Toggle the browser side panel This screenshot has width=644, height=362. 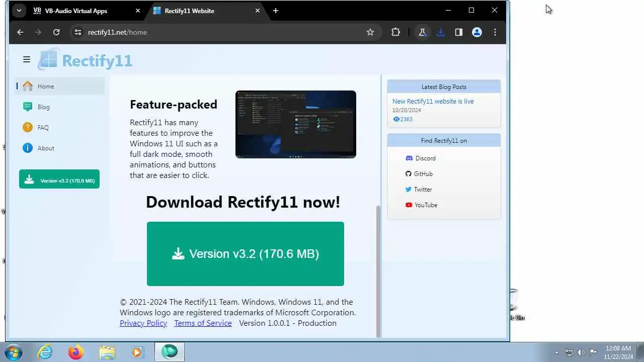point(459,32)
